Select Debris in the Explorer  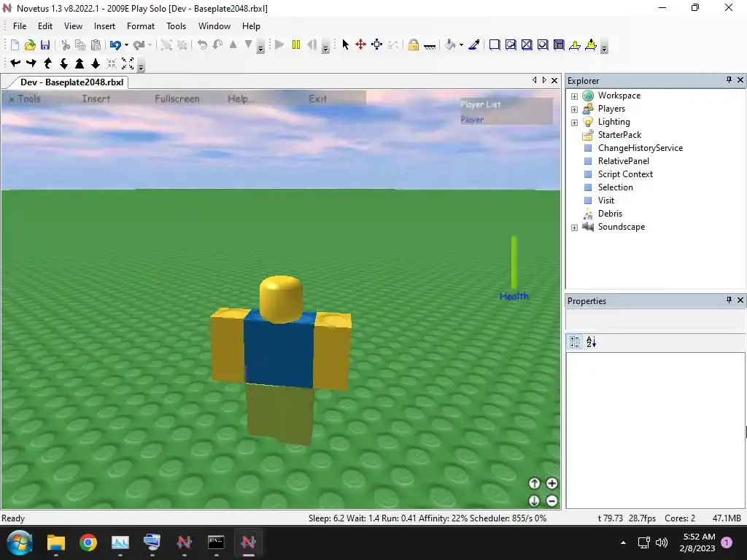coord(610,214)
